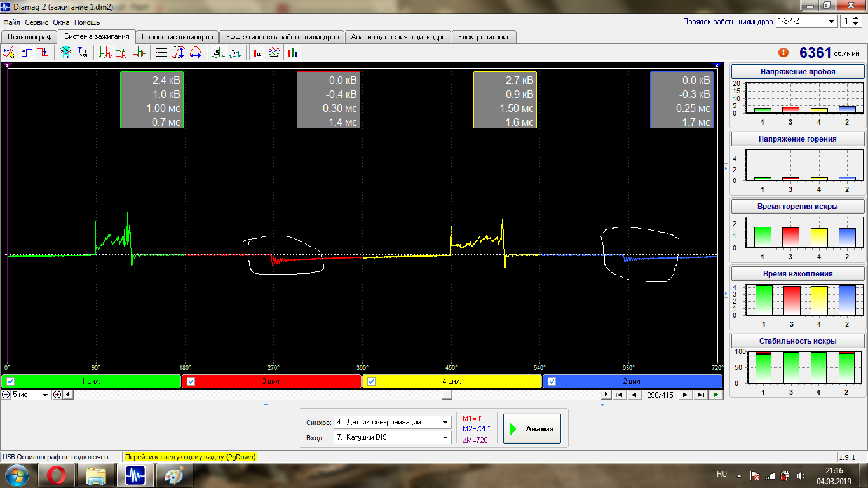Jump to the first frame
868x488 pixels.
[x=618, y=395]
